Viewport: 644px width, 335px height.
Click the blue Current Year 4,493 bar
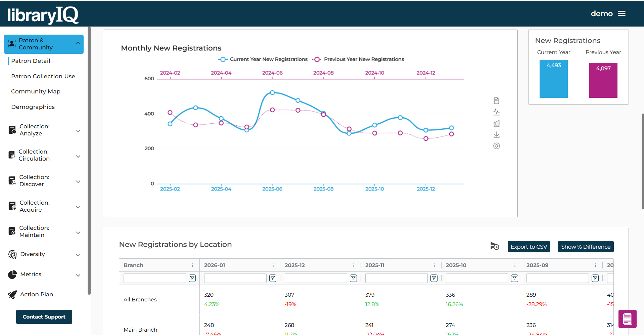[554, 79]
